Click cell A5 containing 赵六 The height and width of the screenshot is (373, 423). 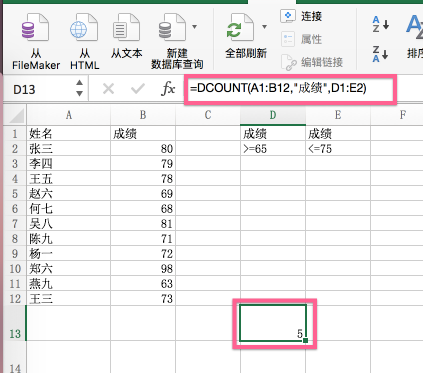[x=68, y=193]
